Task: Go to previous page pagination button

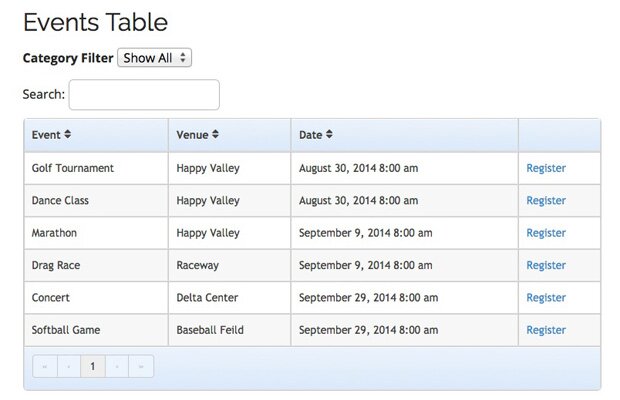Action: pos(69,366)
